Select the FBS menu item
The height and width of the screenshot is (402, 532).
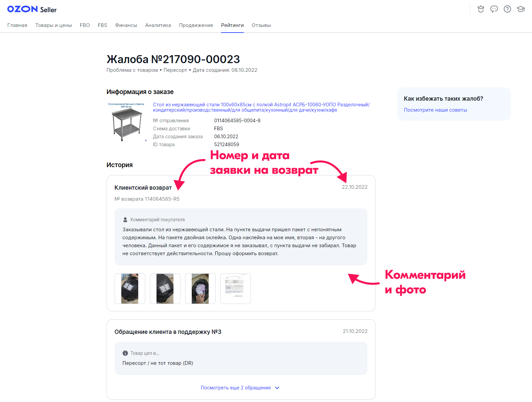[x=102, y=25]
